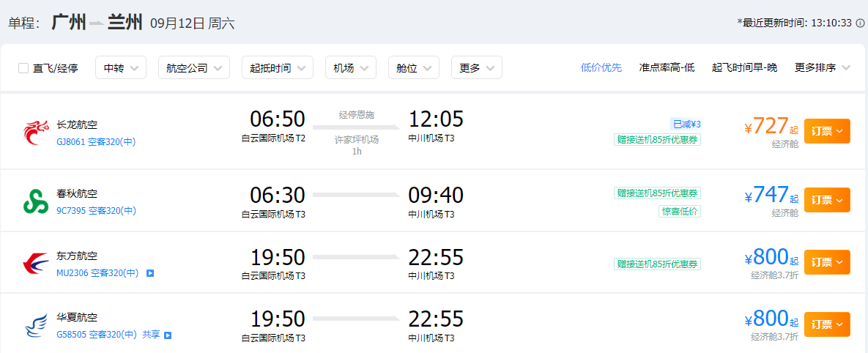Click the info icon beside update time

click(x=860, y=23)
